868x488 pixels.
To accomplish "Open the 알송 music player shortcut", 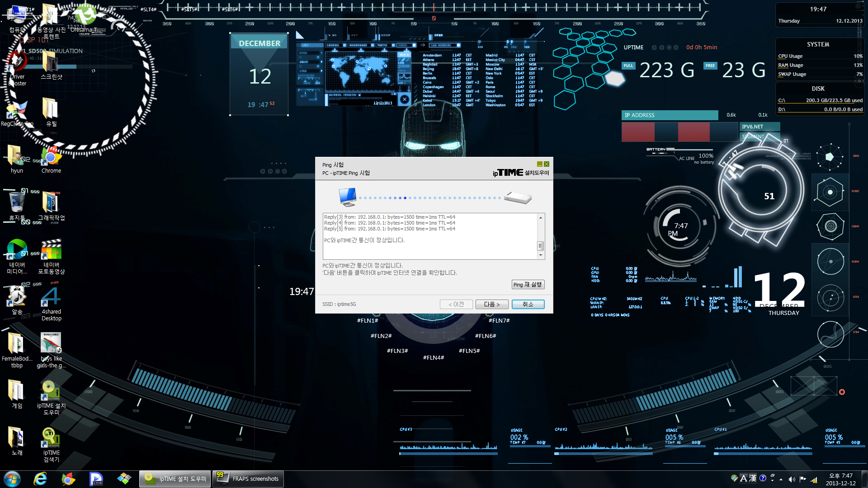I will [x=17, y=300].
